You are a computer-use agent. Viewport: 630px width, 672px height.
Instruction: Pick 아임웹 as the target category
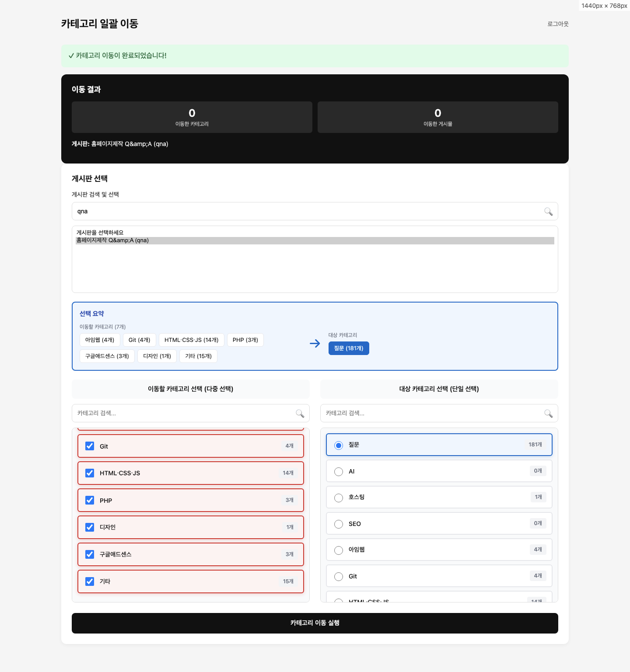point(339,550)
